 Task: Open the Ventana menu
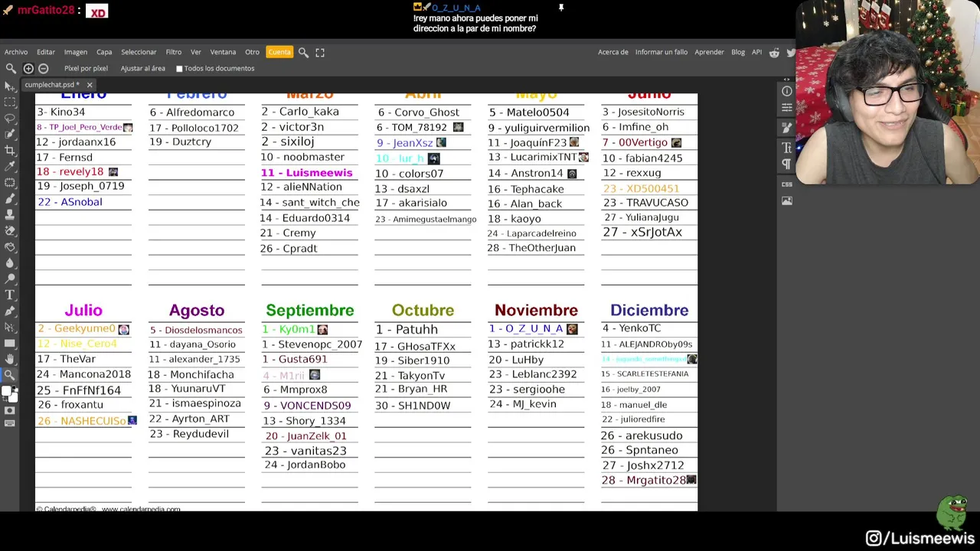click(223, 52)
